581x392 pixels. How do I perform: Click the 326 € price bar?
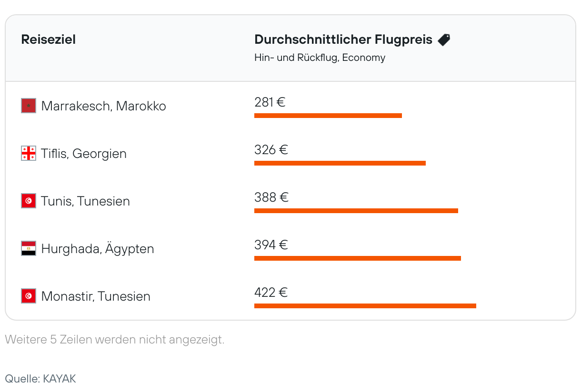[x=340, y=163]
